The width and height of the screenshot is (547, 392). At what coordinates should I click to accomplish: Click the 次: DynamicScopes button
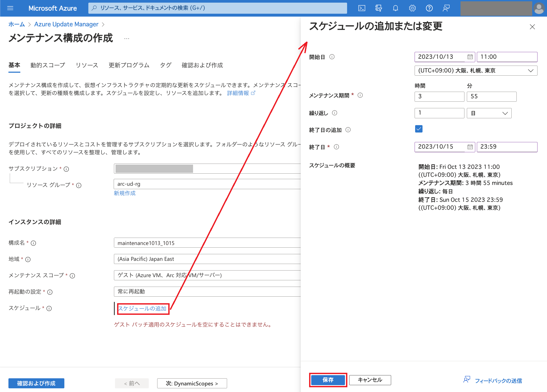192,383
